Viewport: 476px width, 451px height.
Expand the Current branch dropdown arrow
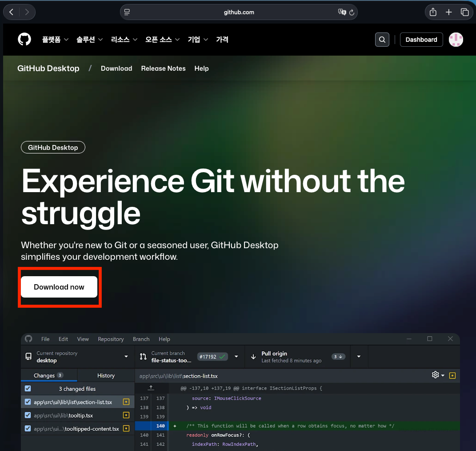tap(236, 357)
